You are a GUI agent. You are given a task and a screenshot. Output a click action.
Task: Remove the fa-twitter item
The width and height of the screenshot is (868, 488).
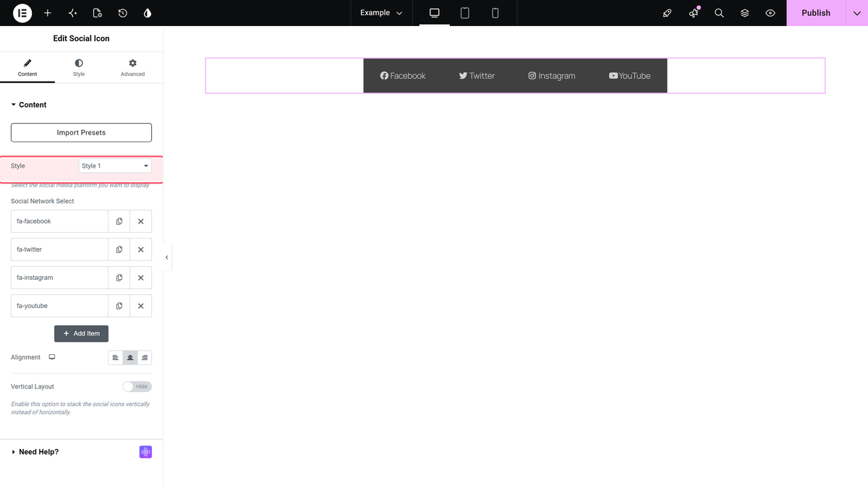(x=141, y=249)
